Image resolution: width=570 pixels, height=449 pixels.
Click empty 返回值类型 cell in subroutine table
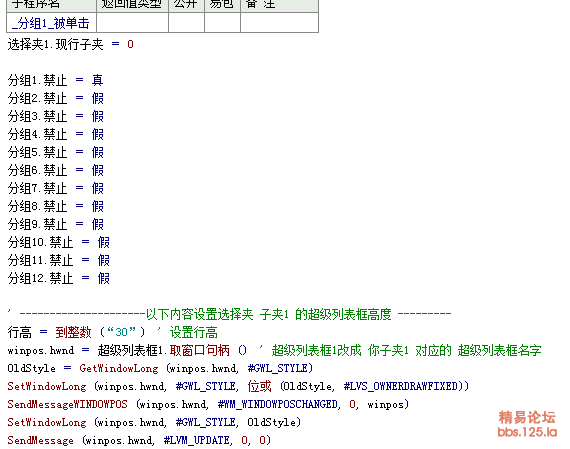132,23
